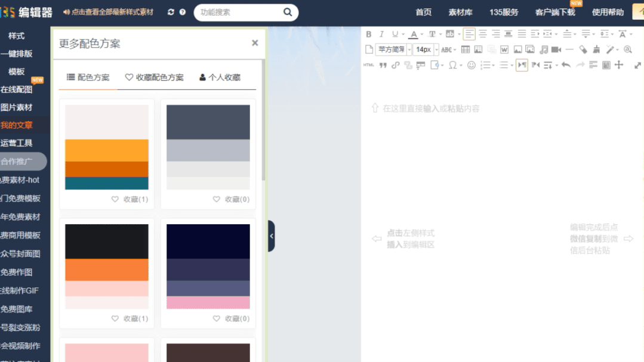The height and width of the screenshot is (362, 644).
Task: Select left text alignment
Action: [x=469, y=34]
